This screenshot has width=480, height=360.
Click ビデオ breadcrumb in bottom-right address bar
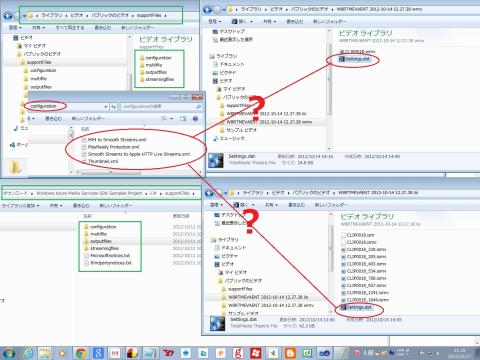pyautogui.click(x=278, y=193)
